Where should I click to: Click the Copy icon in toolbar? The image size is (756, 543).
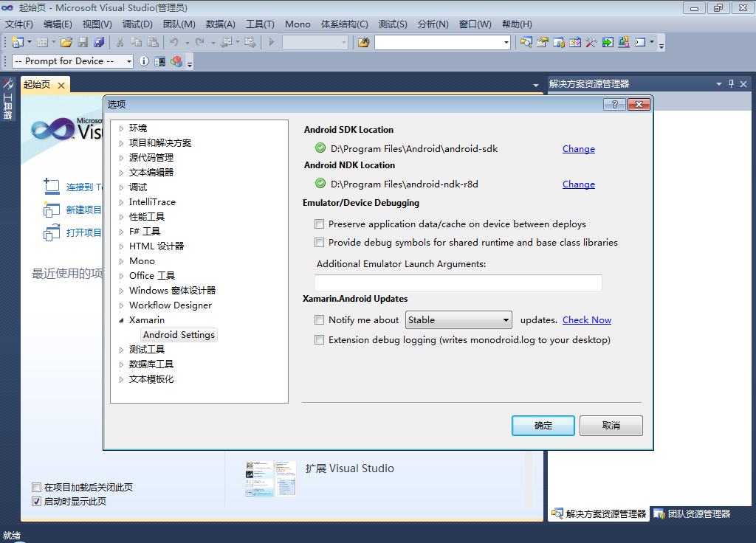(x=137, y=42)
